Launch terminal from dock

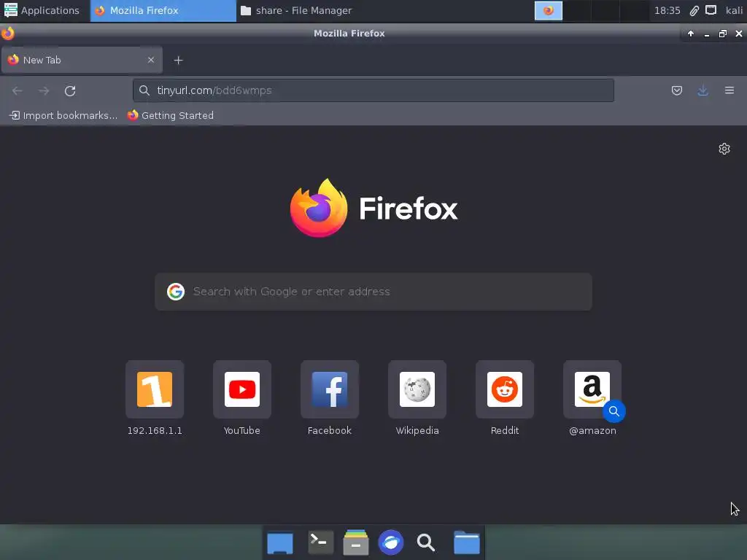click(x=321, y=542)
